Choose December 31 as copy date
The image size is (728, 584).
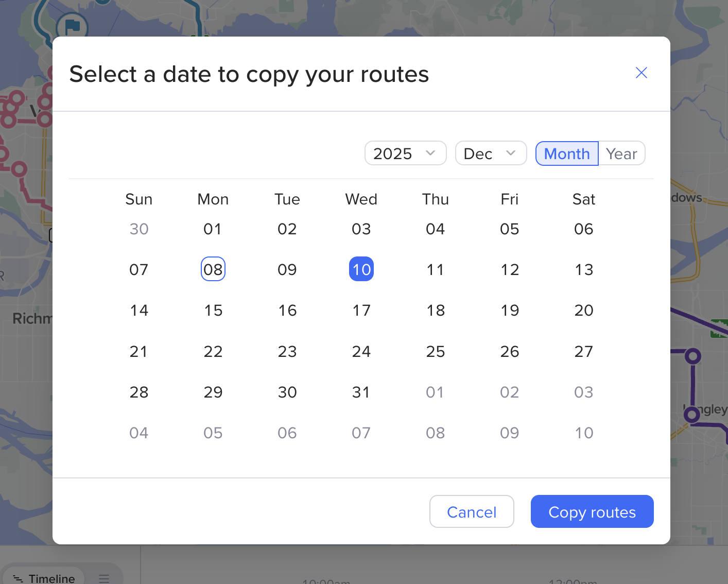[x=361, y=392]
